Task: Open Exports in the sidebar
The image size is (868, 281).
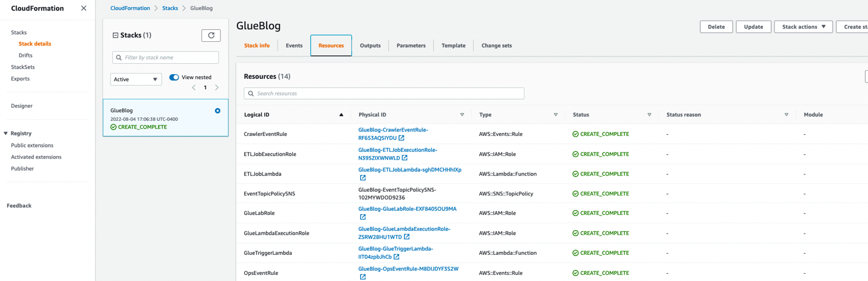Action: tap(20, 79)
